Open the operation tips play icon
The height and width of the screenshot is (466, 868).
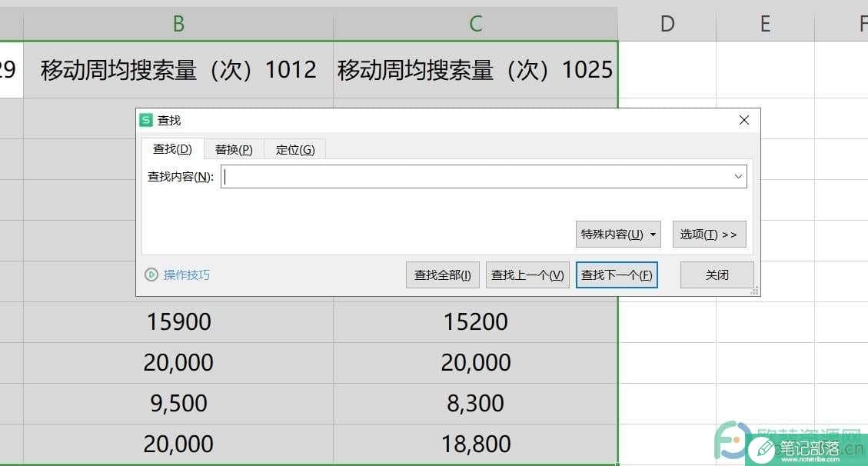[x=151, y=275]
